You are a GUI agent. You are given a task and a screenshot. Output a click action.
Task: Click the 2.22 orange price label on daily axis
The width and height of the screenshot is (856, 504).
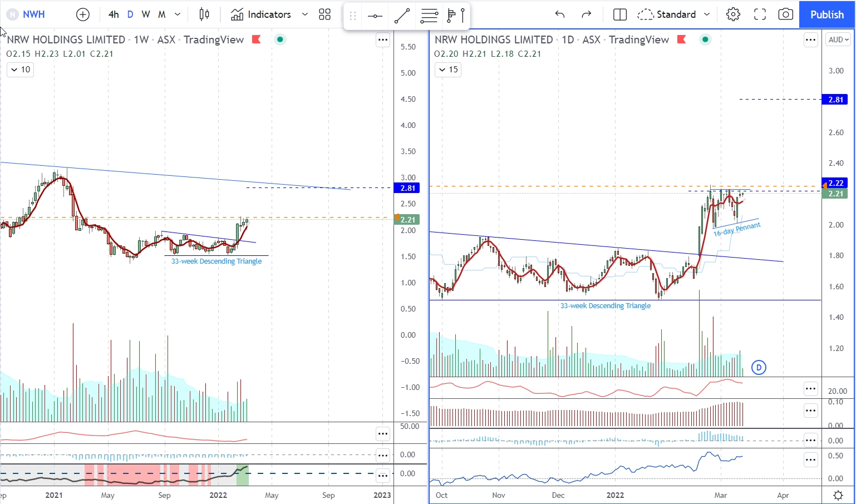coord(835,183)
